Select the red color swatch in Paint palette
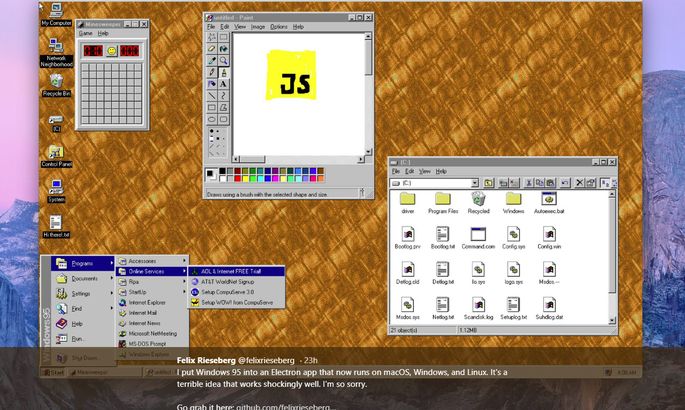 pos(237,178)
